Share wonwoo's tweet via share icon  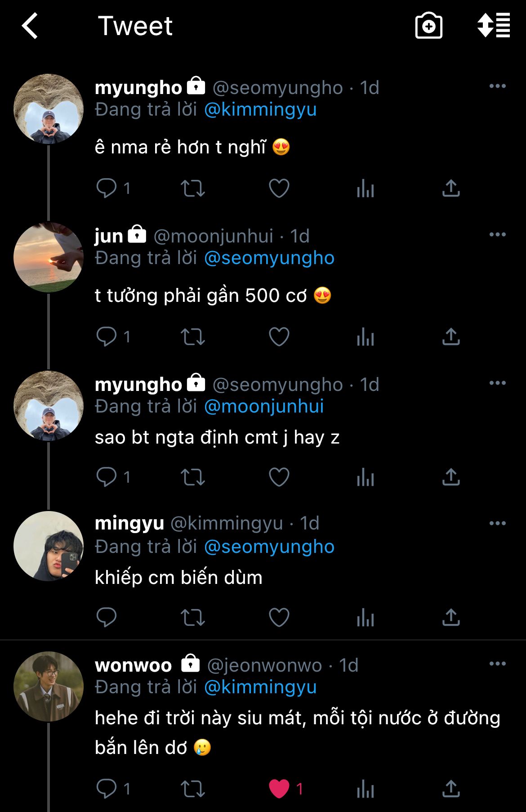[451, 789]
